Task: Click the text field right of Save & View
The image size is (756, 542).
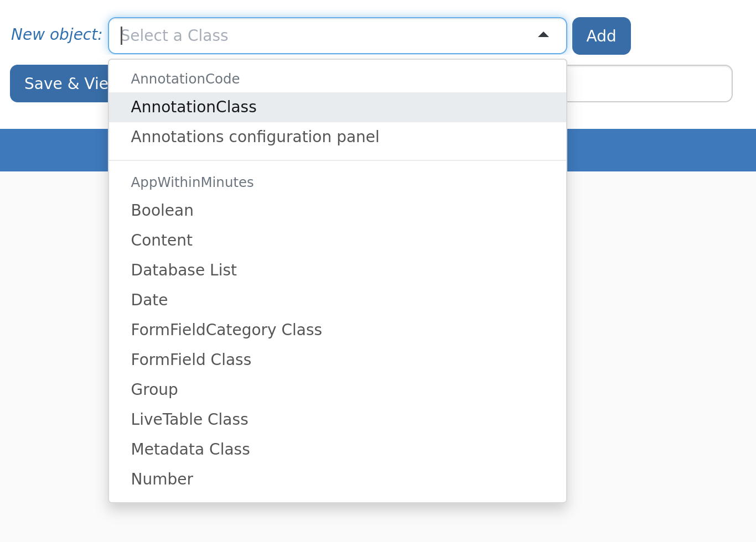Action: pos(649,84)
